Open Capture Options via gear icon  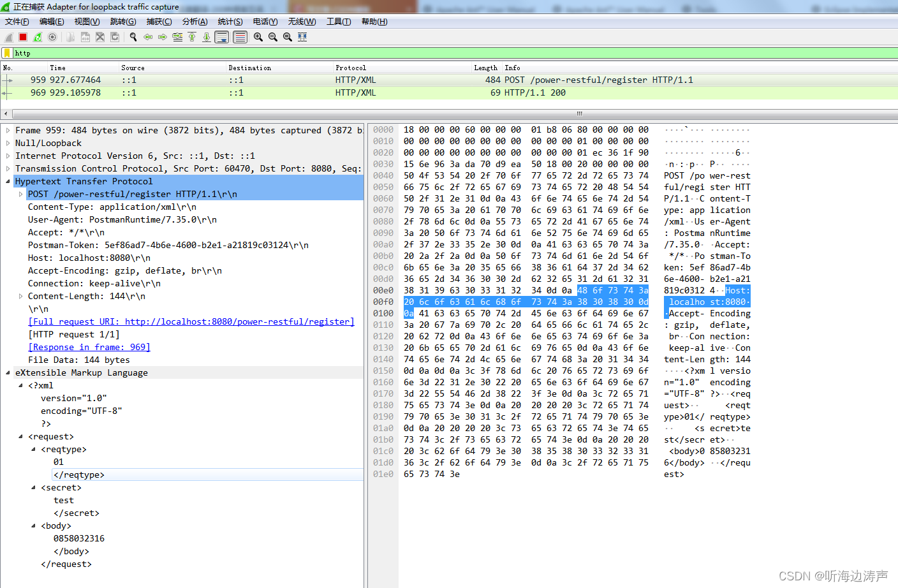(52, 37)
